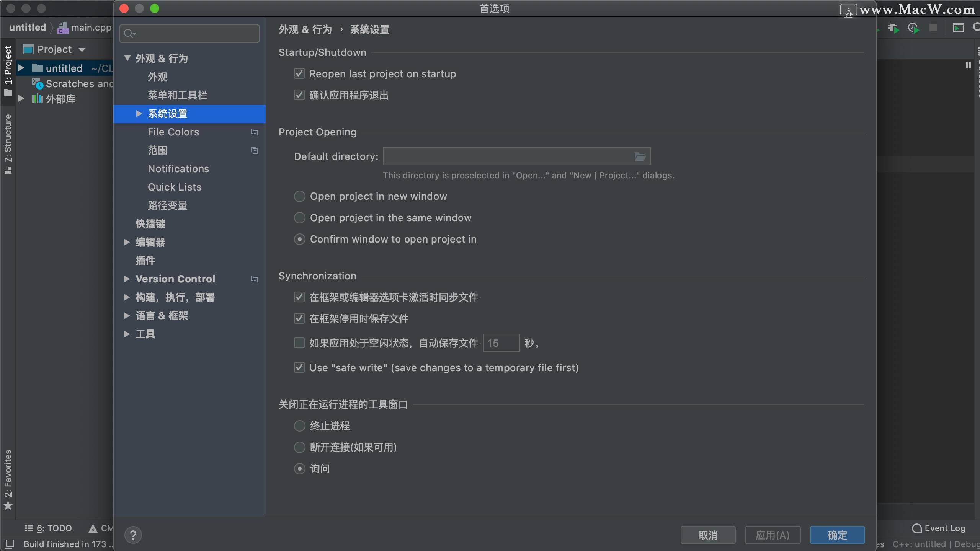
Task: Toggle 'Reopen last project on startup' checkbox
Action: pos(299,73)
